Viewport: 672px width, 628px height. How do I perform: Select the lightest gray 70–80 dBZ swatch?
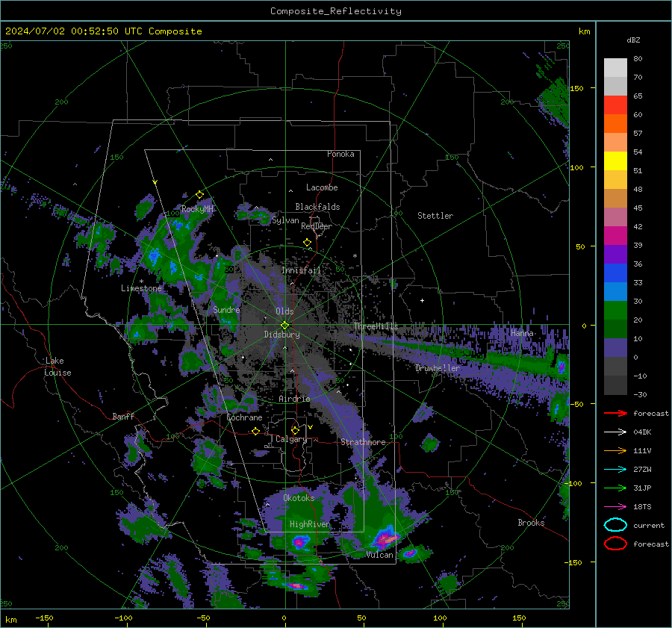point(615,67)
